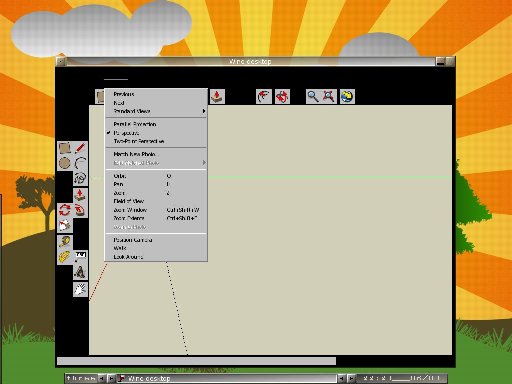The height and width of the screenshot is (384, 512).
Task: Click the Zoom magnifier icon in top toolbar
Action: point(313,97)
